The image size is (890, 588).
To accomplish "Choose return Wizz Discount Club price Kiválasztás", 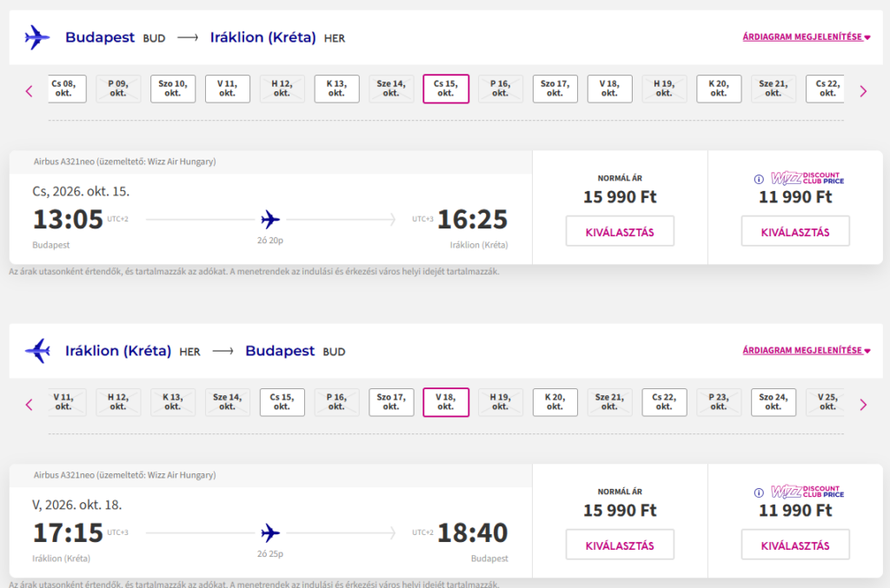I will [x=795, y=545].
